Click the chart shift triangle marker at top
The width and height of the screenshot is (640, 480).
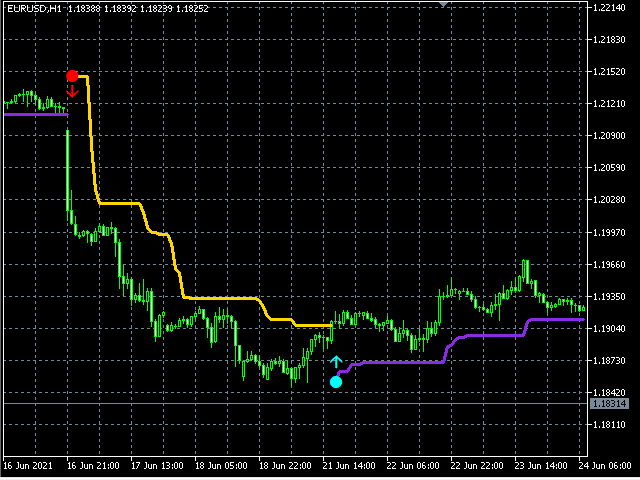[443, 4]
